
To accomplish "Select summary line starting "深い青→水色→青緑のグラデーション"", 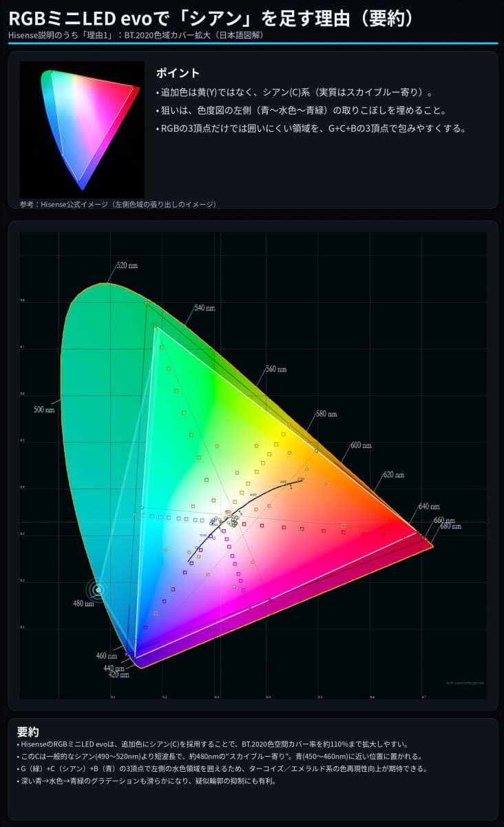I will coord(146,782).
